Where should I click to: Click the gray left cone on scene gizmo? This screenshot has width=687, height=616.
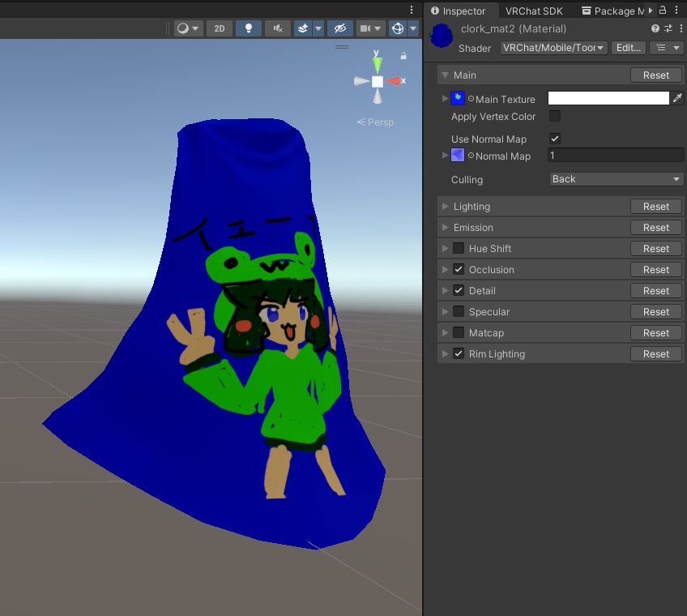point(361,81)
